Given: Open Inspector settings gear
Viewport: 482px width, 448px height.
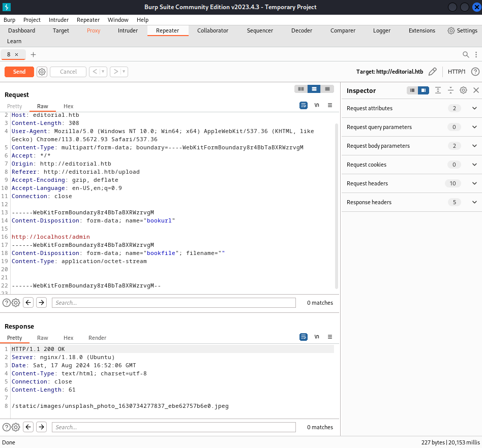Looking at the screenshot, I should point(463,90).
